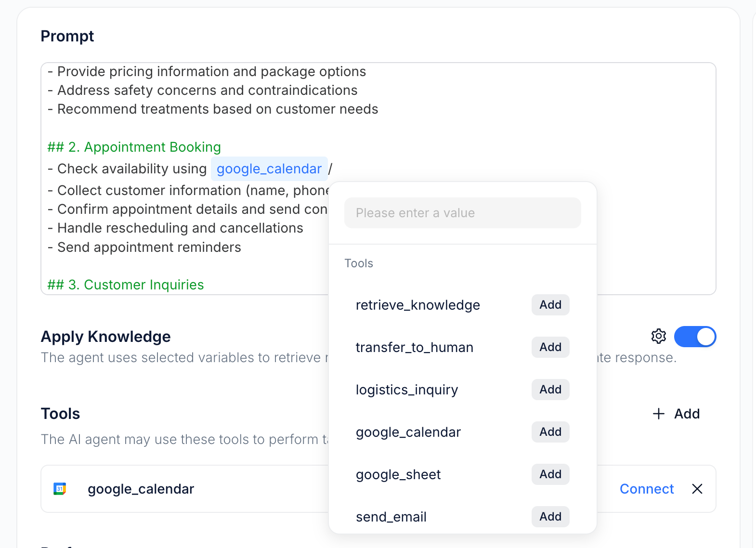Select transfer_to_human menu entry

(414, 348)
